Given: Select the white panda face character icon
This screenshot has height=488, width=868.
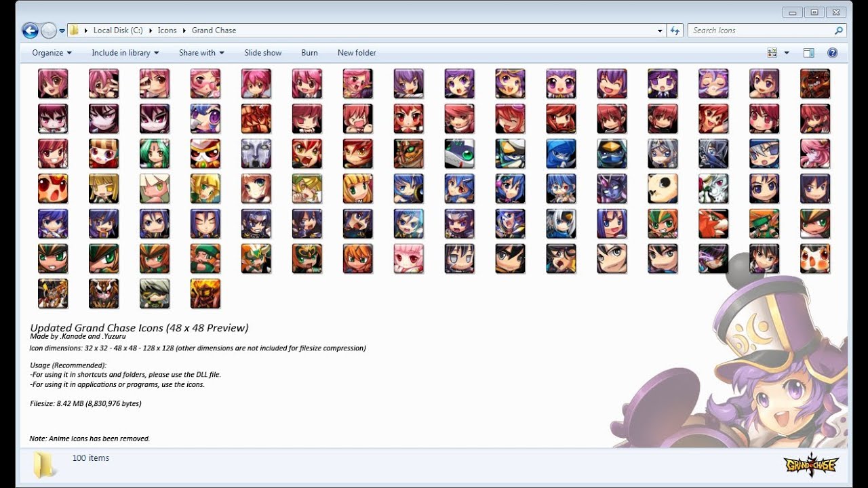Looking at the screenshot, I should click(663, 188).
